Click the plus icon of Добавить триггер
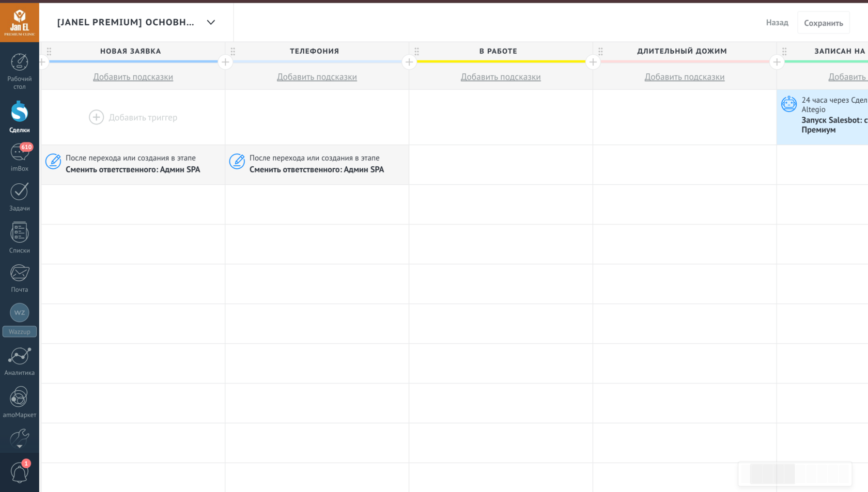Image resolution: width=868 pixels, height=492 pixels. click(x=96, y=117)
